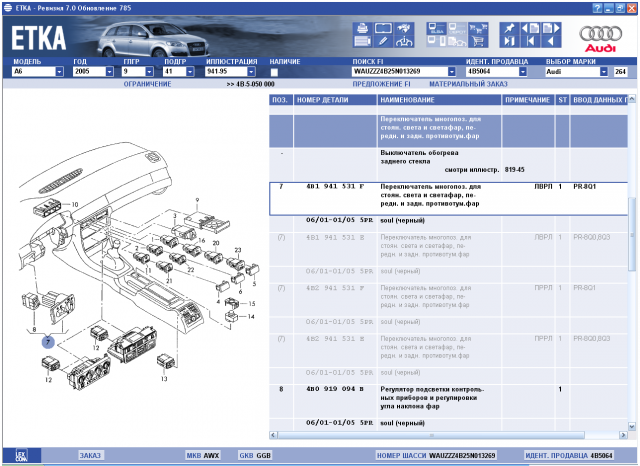Viewport: 640px width, 466px height.
Task: Click the GKB label in status bar
Action: pyautogui.click(x=246, y=455)
